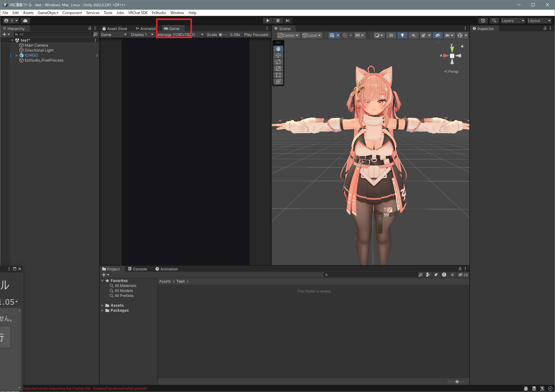555x392 pixels.
Task: Open Unity Cloud services icon
Action: coord(25,21)
